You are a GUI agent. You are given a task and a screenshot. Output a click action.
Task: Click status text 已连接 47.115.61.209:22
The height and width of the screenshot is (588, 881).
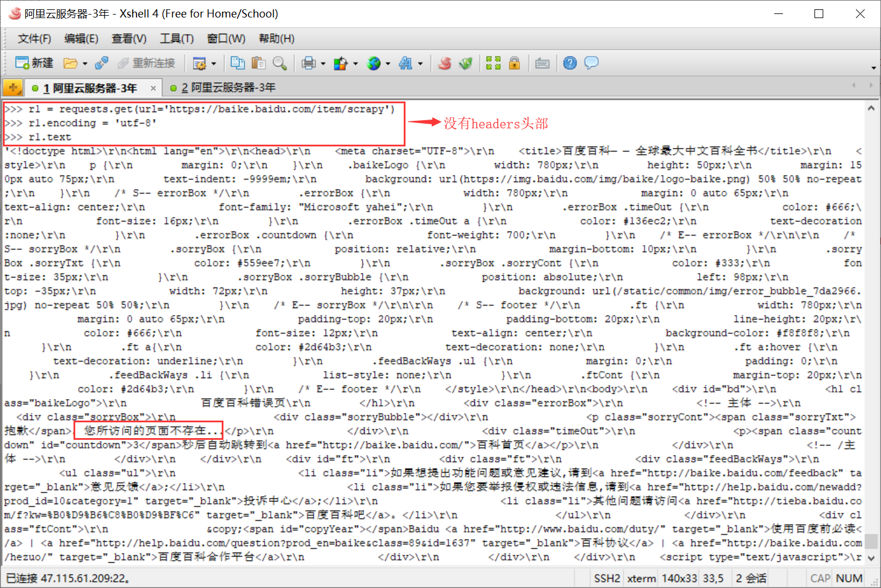coord(68,579)
